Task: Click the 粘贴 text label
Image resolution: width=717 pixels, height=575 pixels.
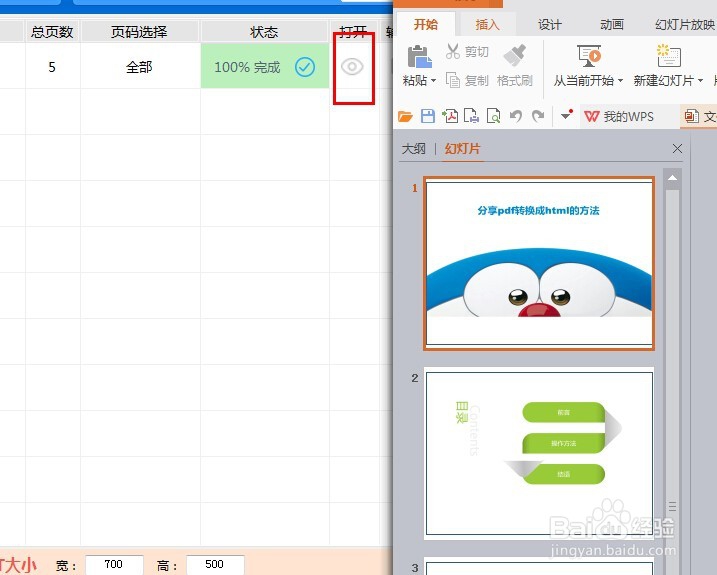Action: (415, 81)
